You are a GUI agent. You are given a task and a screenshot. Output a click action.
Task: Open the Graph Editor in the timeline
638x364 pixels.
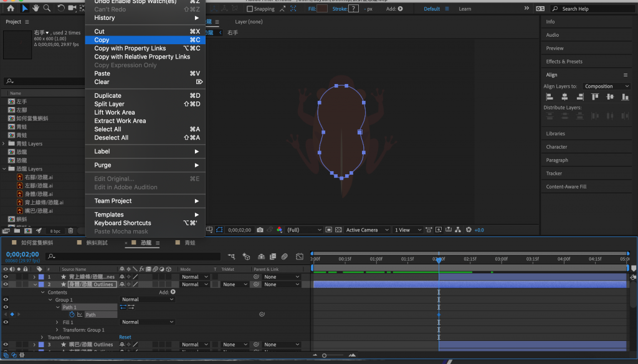tap(299, 256)
